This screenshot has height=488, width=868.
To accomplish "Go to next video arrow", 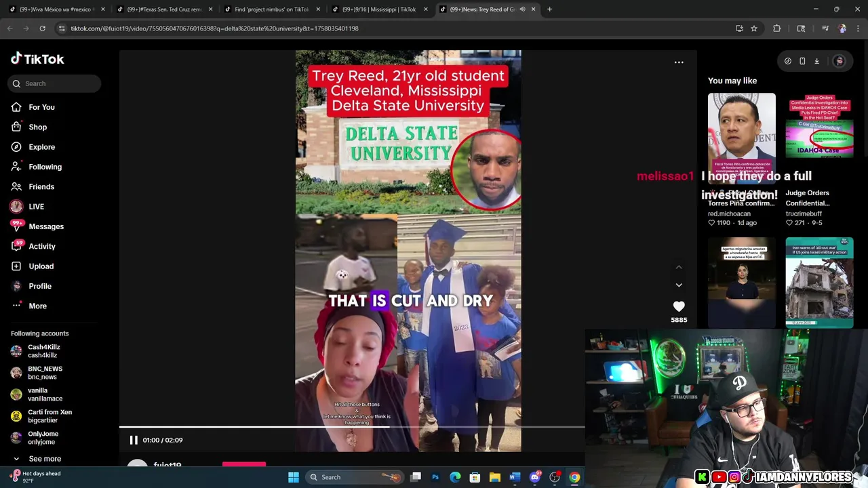I will [679, 285].
